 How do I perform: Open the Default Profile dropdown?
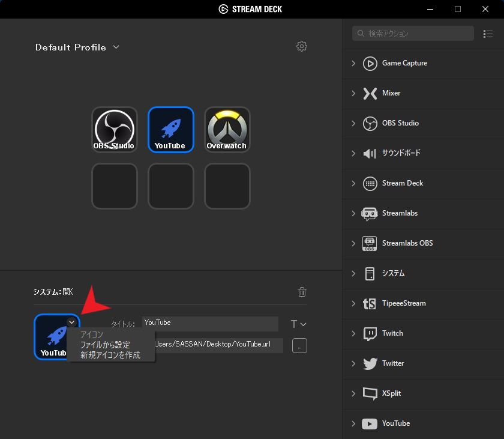point(77,47)
